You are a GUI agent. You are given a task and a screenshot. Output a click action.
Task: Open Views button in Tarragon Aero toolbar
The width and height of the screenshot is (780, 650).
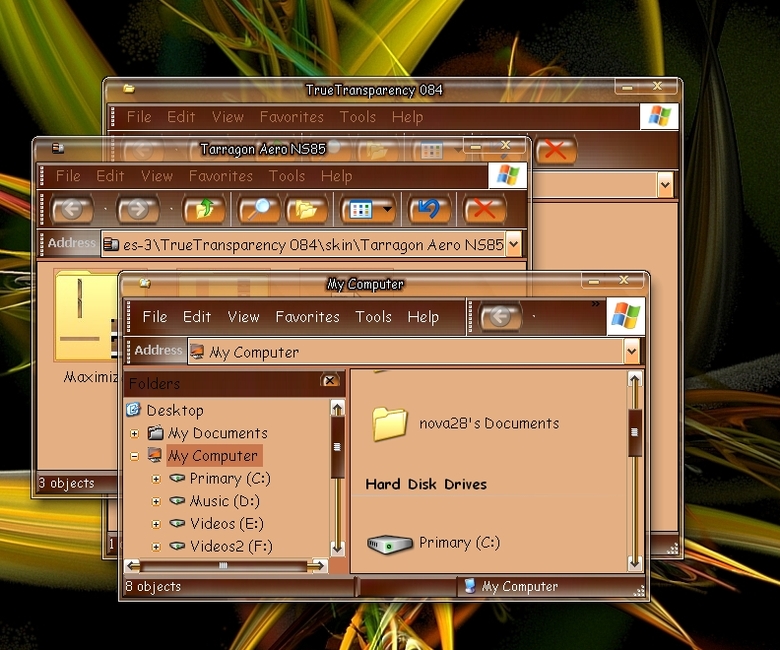pyautogui.click(x=362, y=209)
